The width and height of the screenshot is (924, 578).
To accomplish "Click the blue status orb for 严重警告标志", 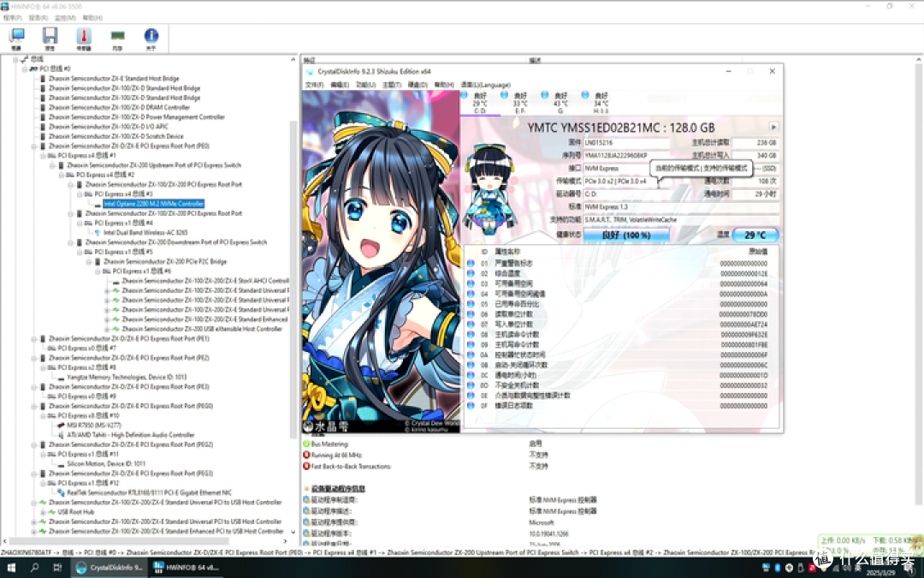I will [x=471, y=263].
